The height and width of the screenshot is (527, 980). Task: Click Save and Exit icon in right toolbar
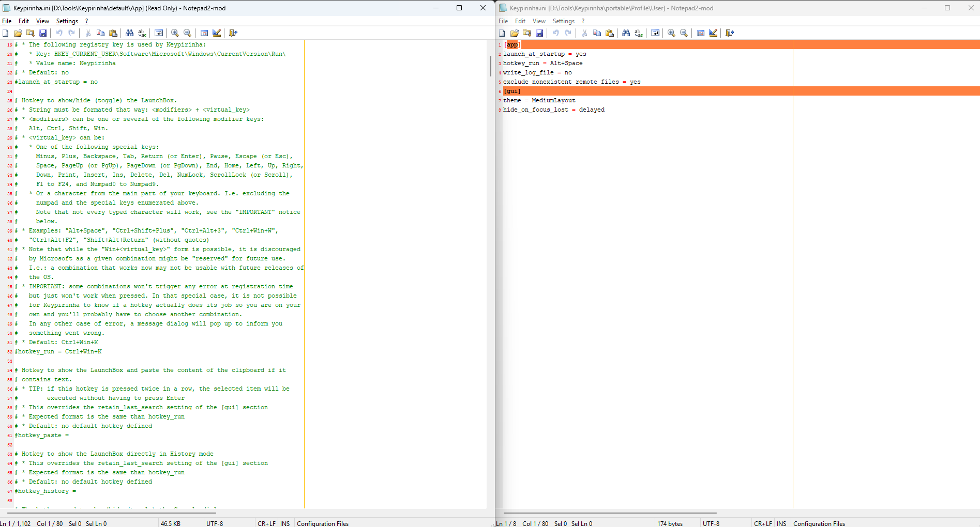pyautogui.click(x=730, y=33)
